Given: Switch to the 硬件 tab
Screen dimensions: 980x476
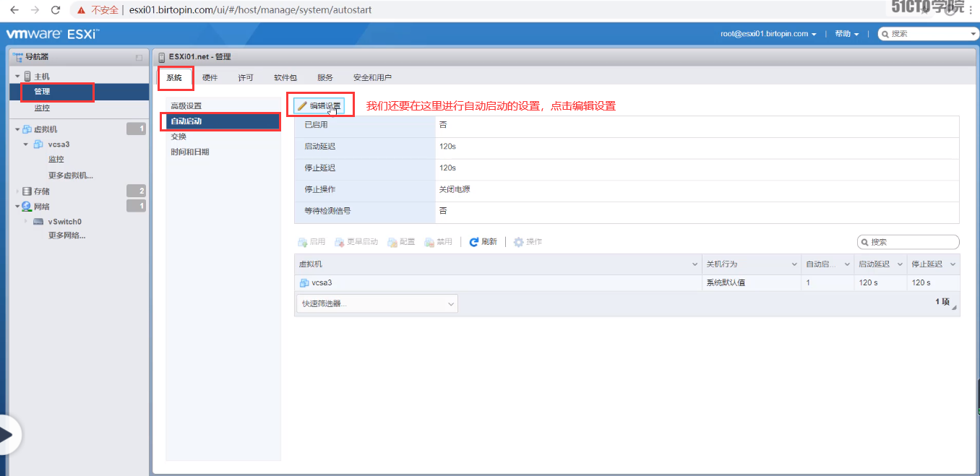Looking at the screenshot, I should click(210, 78).
